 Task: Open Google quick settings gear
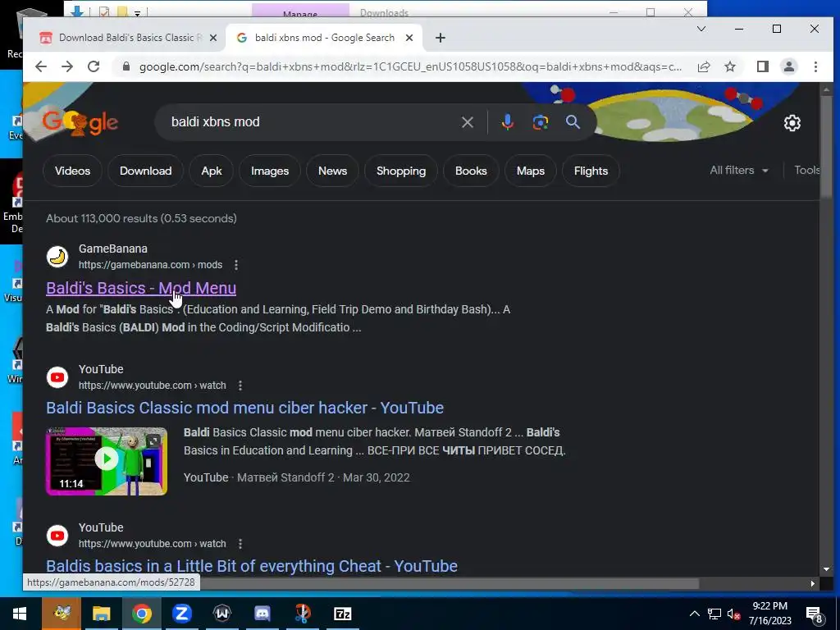point(792,123)
